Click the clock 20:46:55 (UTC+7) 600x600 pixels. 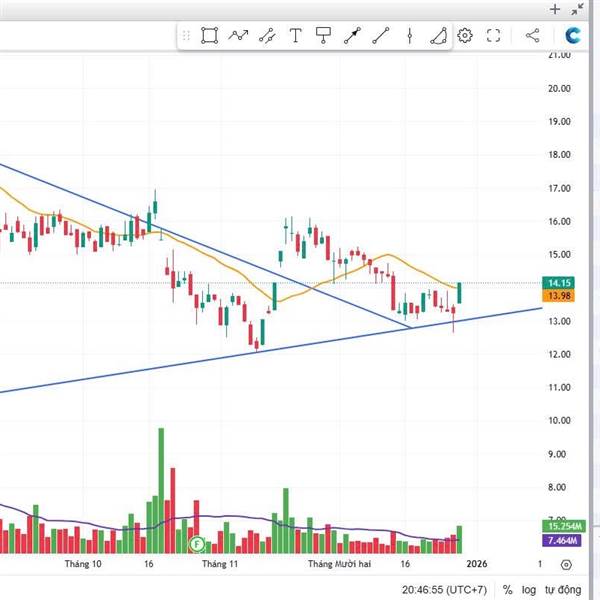pos(444,590)
